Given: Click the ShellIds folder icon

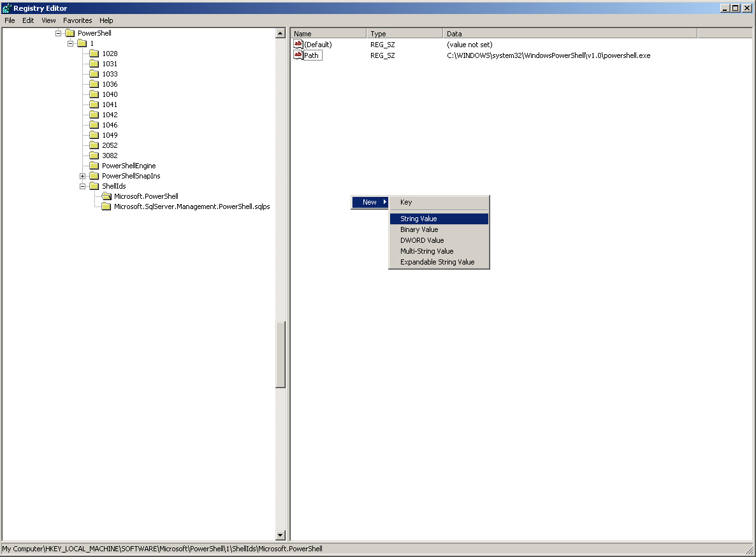Looking at the screenshot, I should tap(94, 186).
